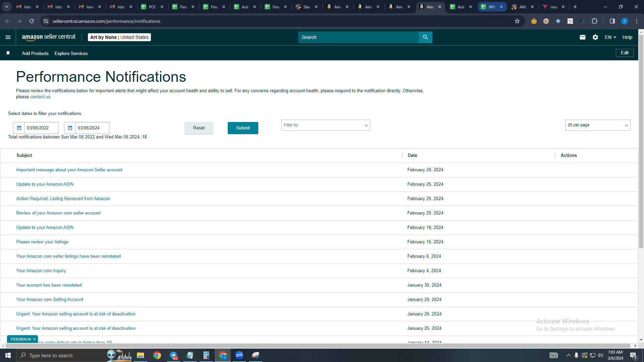Open Update to your Amazon ASIN, February 18
The width and height of the screenshot is (644, 362).
(45, 228)
